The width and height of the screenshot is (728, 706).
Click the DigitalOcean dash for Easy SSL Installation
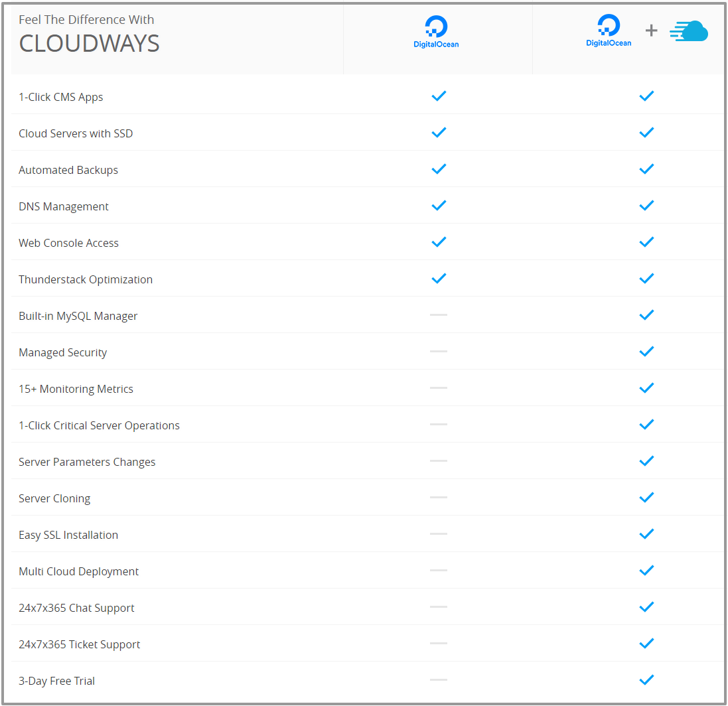(439, 533)
